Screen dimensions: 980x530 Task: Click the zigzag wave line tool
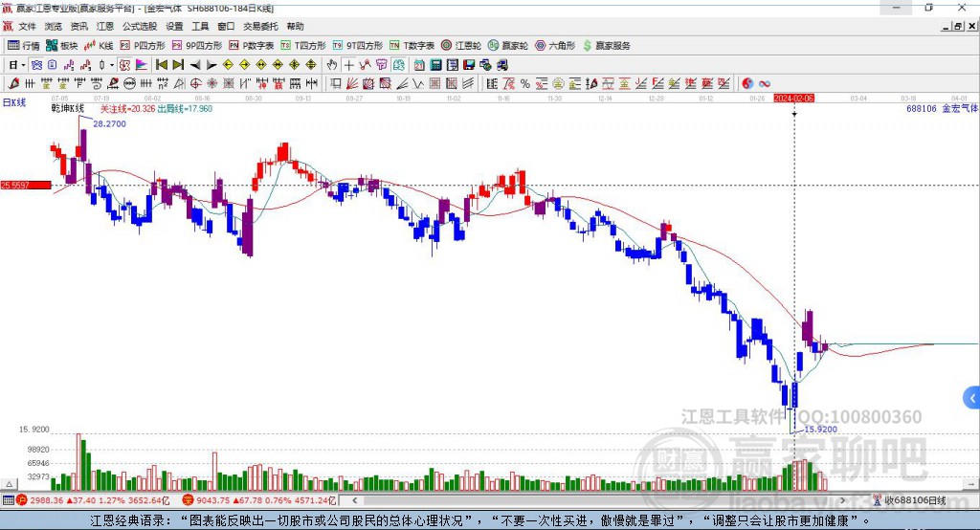[x=417, y=83]
